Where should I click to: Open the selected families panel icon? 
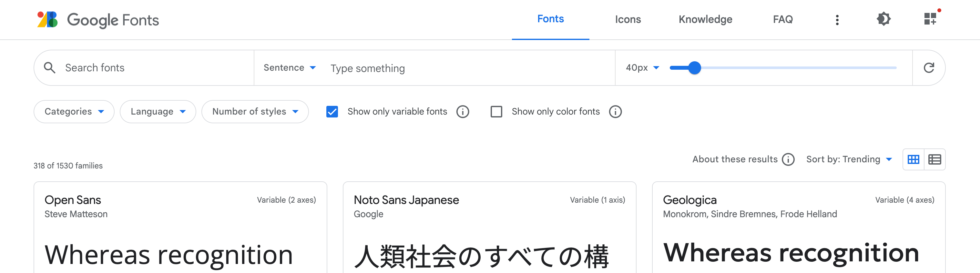(x=930, y=19)
